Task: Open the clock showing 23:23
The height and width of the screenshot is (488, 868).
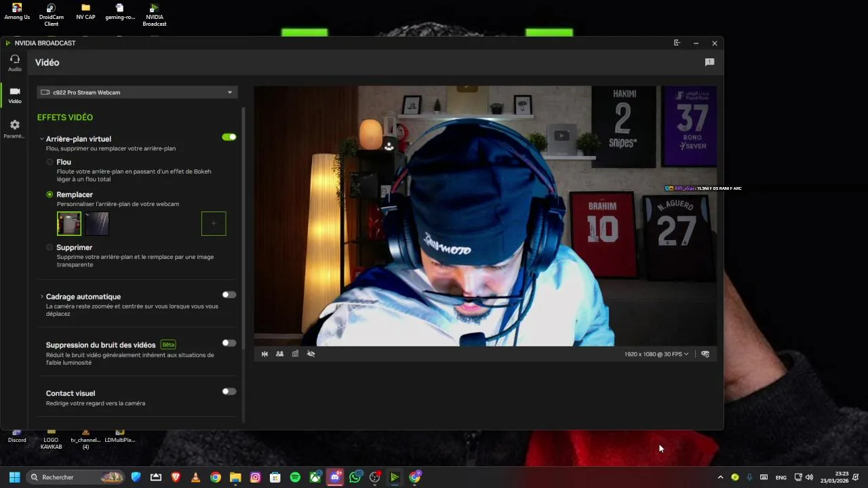Action: 834,477
